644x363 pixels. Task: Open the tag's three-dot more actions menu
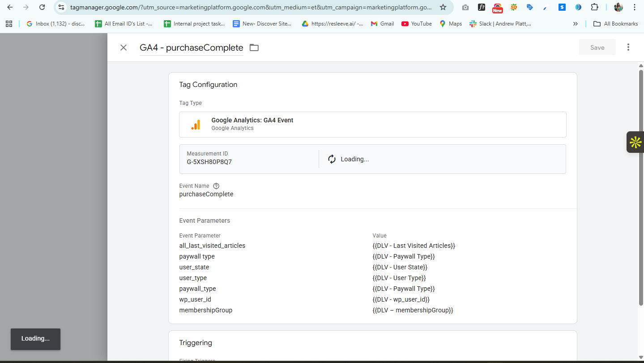coord(628,48)
